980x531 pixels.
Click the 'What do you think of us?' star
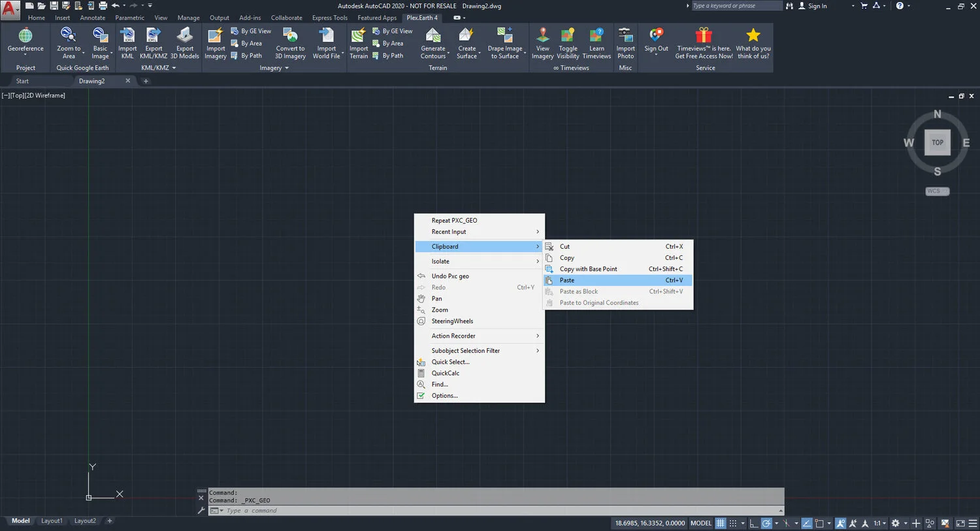point(753,35)
